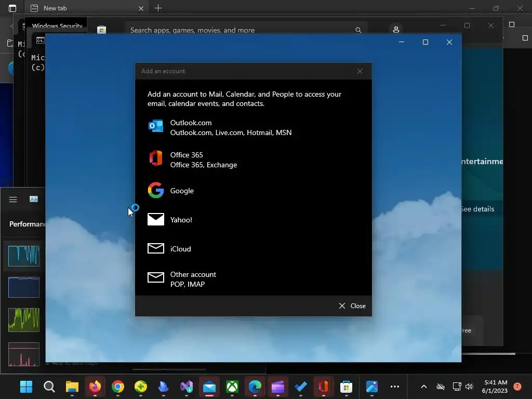
Task: Click the cloud sync tray icon
Action: (x=441, y=387)
